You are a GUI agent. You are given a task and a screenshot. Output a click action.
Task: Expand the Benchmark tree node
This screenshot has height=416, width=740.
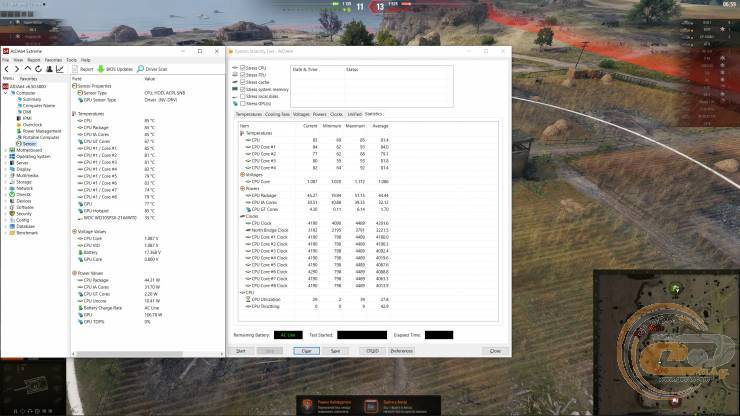[6, 233]
